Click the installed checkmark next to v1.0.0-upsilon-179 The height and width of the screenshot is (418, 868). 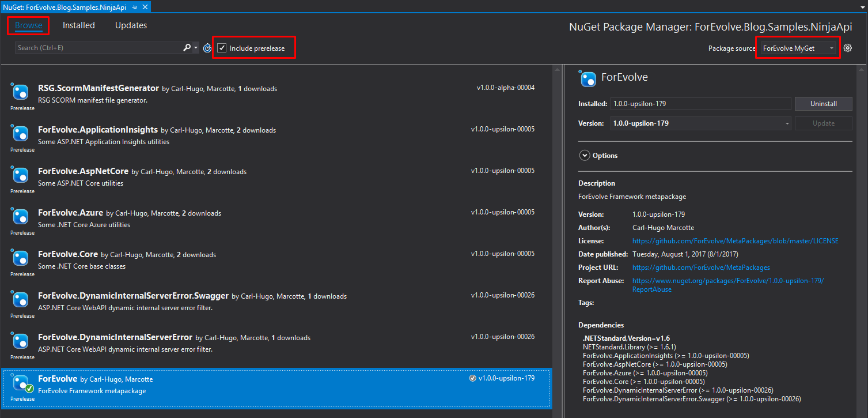[473, 378]
